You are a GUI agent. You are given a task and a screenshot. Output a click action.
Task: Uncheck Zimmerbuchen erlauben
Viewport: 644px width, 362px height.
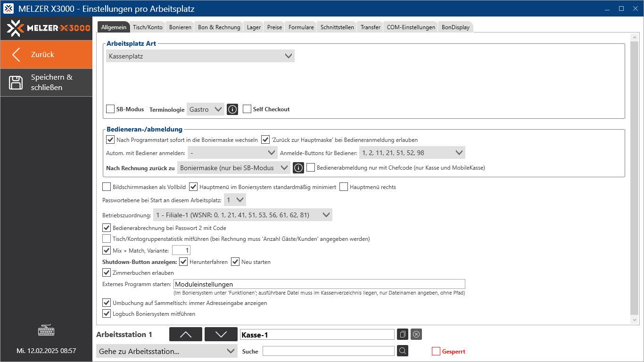point(107,272)
